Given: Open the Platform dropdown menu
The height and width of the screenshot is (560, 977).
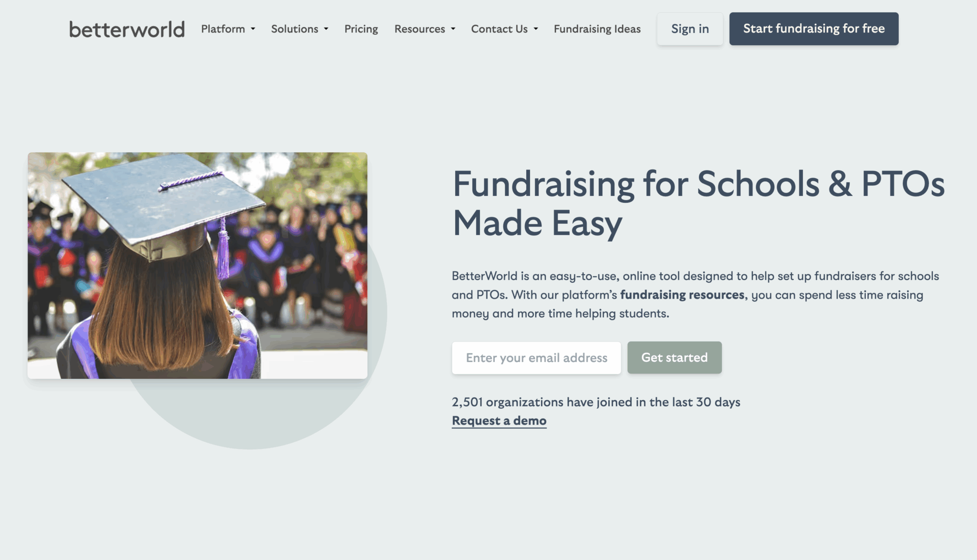Looking at the screenshot, I should (x=223, y=29).
